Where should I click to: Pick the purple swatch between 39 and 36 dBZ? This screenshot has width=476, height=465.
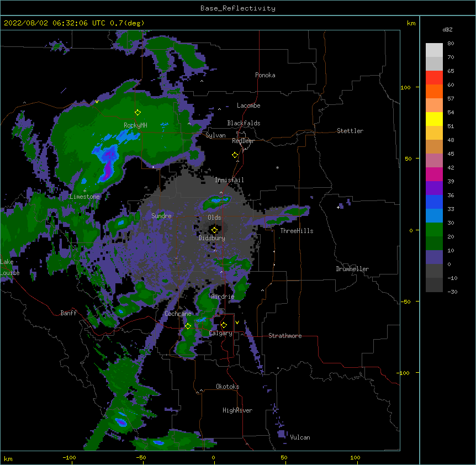(x=434, y=188)
